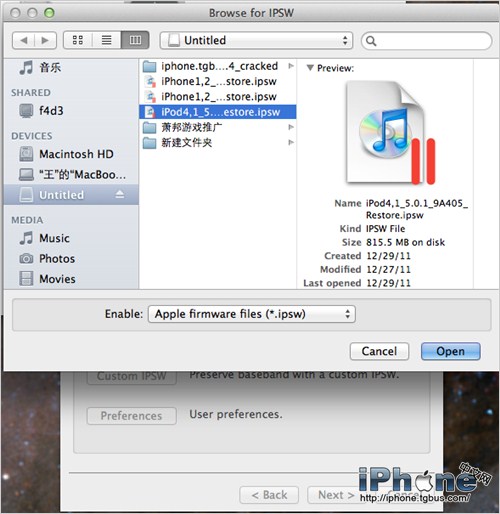The width and height of the screenshot is (500, 514).
Task: Switch to icon view
Action: pyautogui.click(x=78, y=40)
